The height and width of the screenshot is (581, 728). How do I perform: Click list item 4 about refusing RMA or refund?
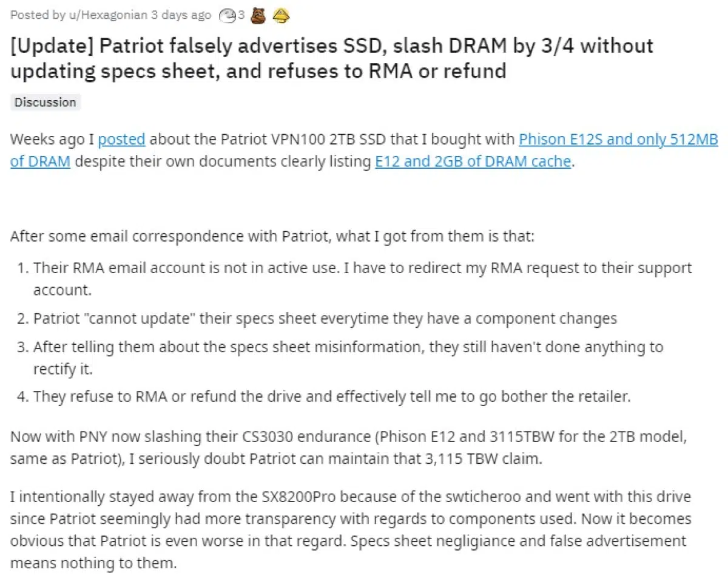332,396
